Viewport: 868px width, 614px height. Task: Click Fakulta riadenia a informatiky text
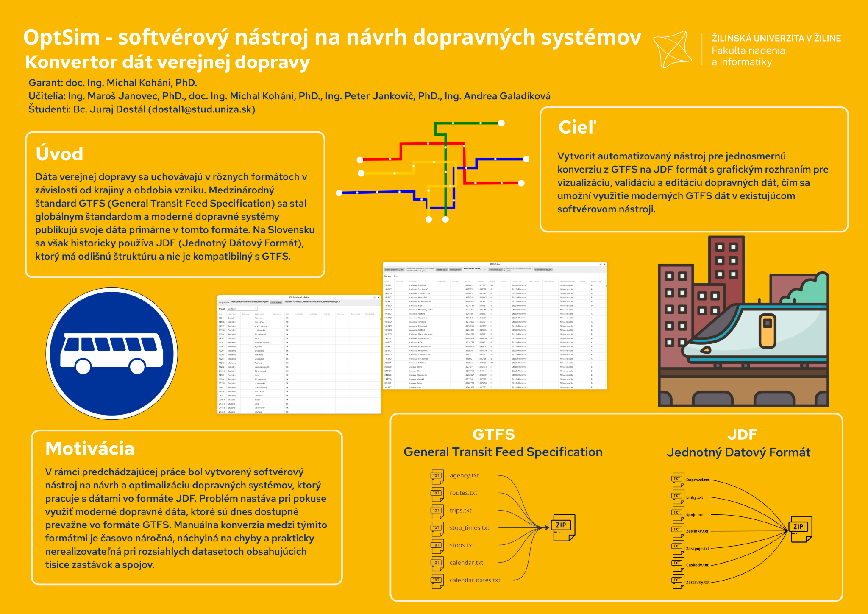[x=748, y=56]
